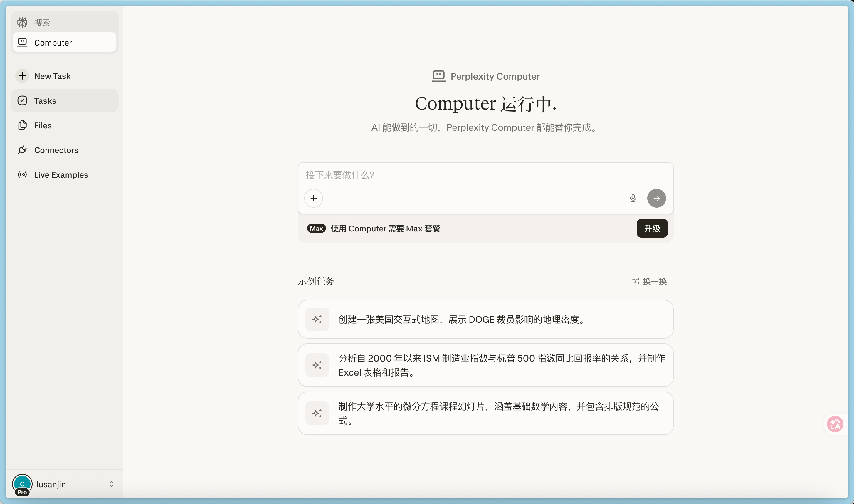
Task: Click the Max plan badge
Action: (316, 228)
